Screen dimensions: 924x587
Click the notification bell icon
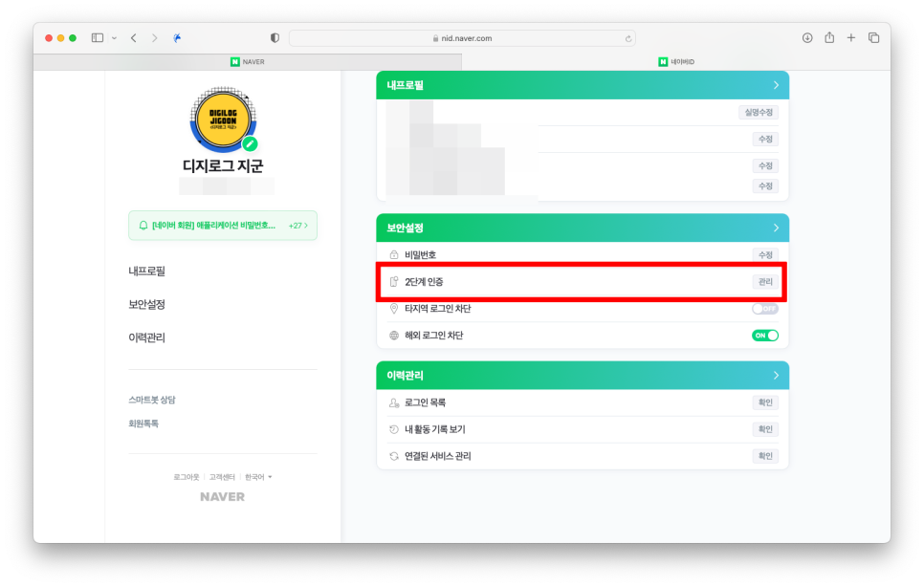point(143,226)
